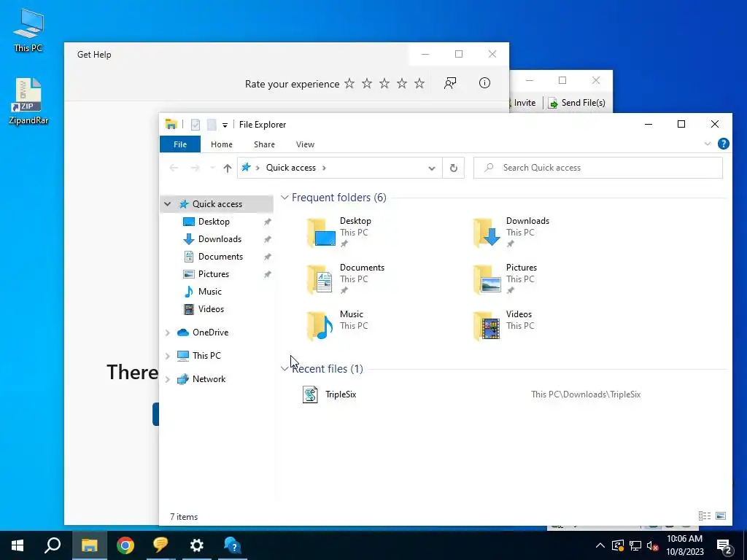Select Network in the navigation pane

(209, 379)
